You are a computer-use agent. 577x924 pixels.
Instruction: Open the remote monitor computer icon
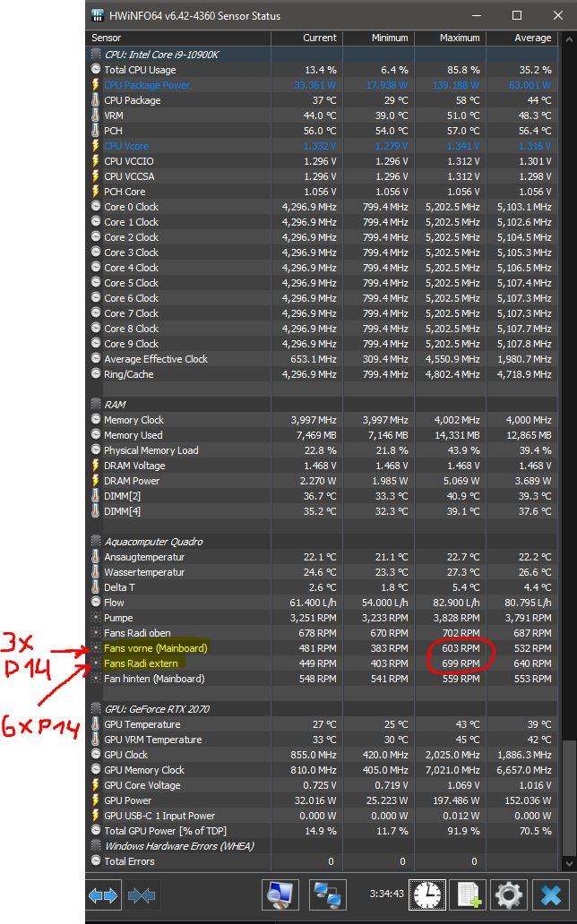point(280,895)
